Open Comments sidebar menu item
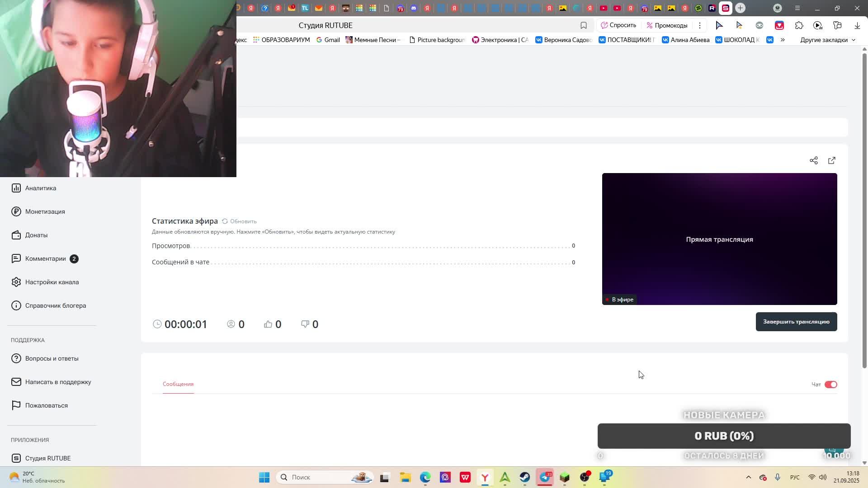The width and height of the screenshot is (868, 488). (x=45, y=258)
